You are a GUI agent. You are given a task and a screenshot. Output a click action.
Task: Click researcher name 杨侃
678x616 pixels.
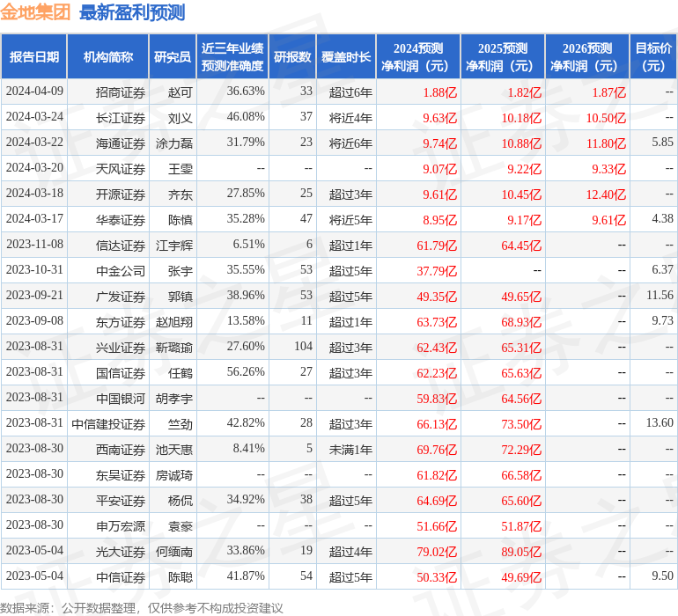pos(180,500)
